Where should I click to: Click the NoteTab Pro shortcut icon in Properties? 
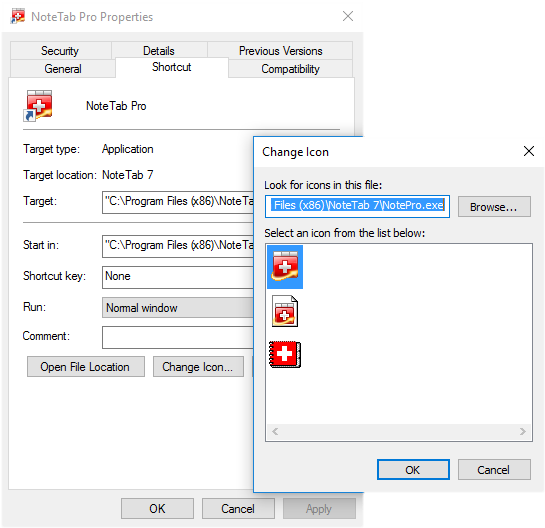click(x=38, y=106)
